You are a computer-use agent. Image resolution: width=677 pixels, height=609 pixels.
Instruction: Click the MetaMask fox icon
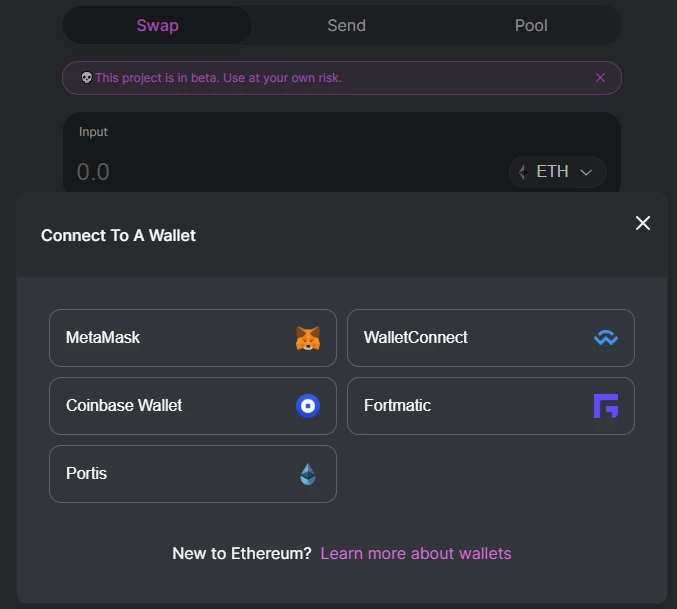[x=308, y=338]
